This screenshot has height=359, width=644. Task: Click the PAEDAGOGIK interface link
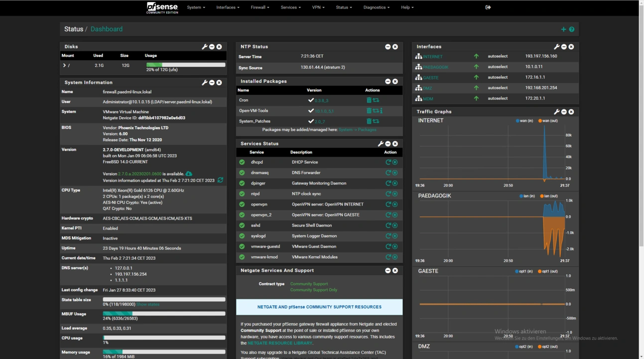[x=436, y=67]
